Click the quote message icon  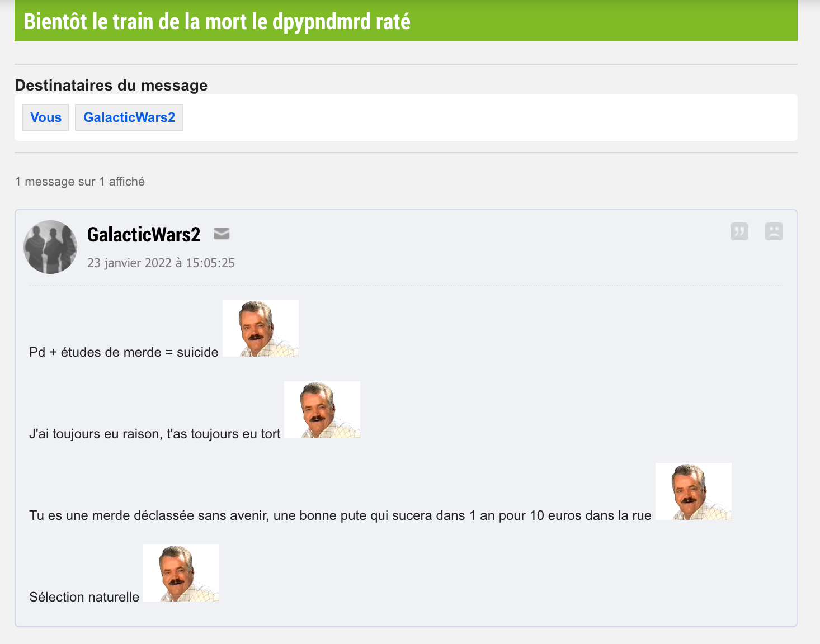(x=739, y=231)
